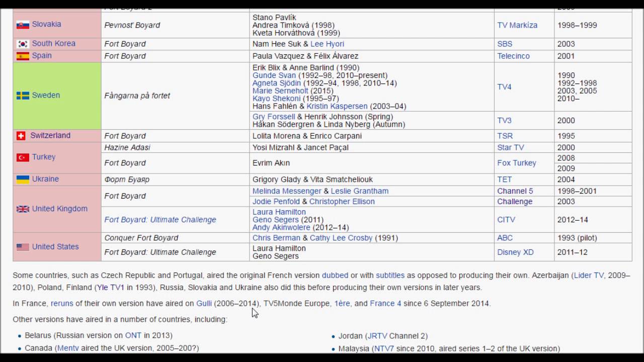Click the United States flag icon

[x=23, y=247]
